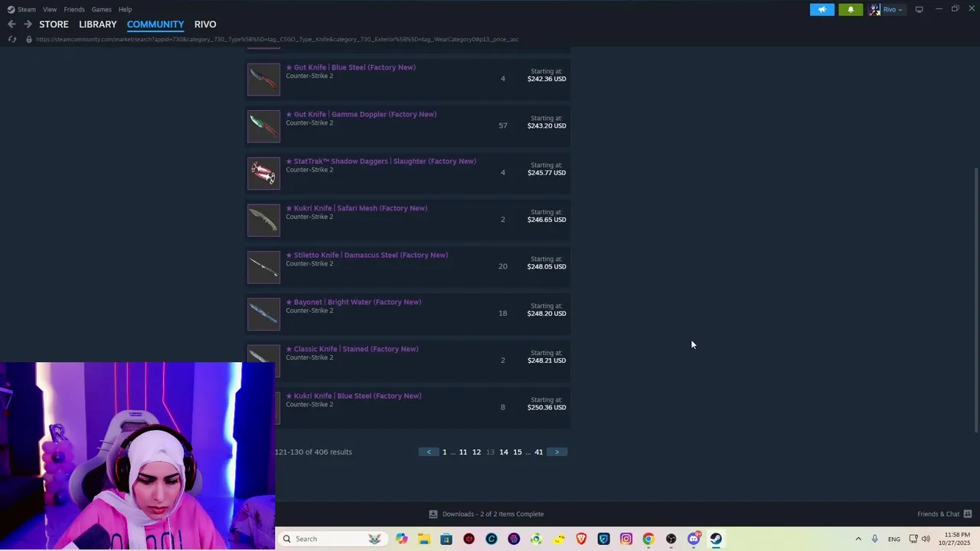Switch to the COMMUNITY tab

click(x=155, y=24)
